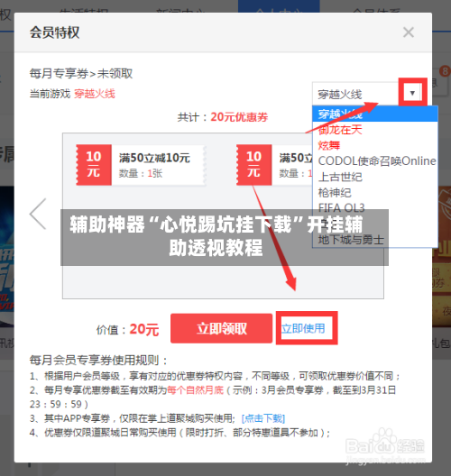Select CODOL使命召唤Online option
Image resolution: width=451 pixels, height=476 pixels.
click(x=374, y=161)
